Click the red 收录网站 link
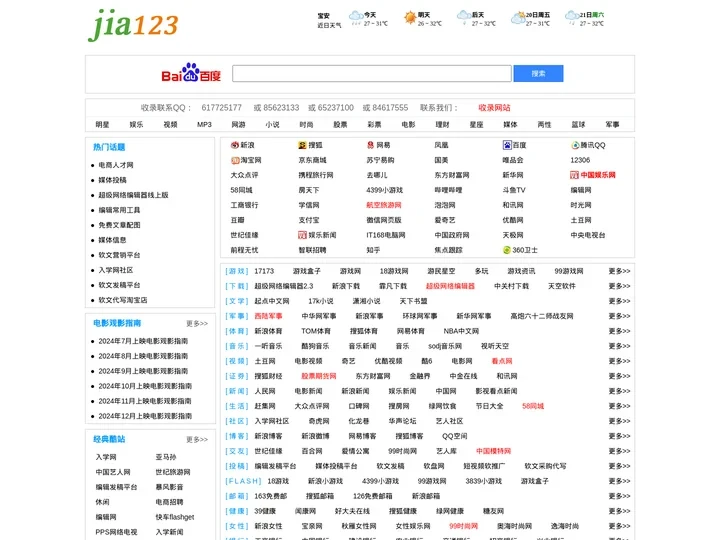Image resolution: width=720 pixels, height=540 pixels. point(494,108)
